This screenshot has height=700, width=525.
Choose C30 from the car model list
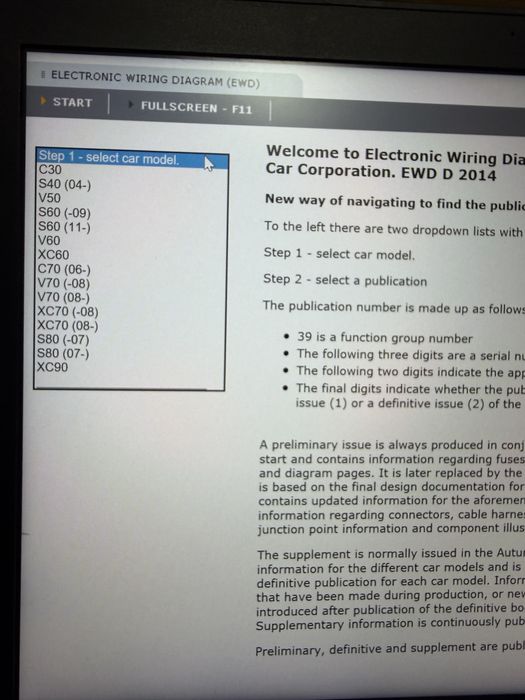pos(132,170)
